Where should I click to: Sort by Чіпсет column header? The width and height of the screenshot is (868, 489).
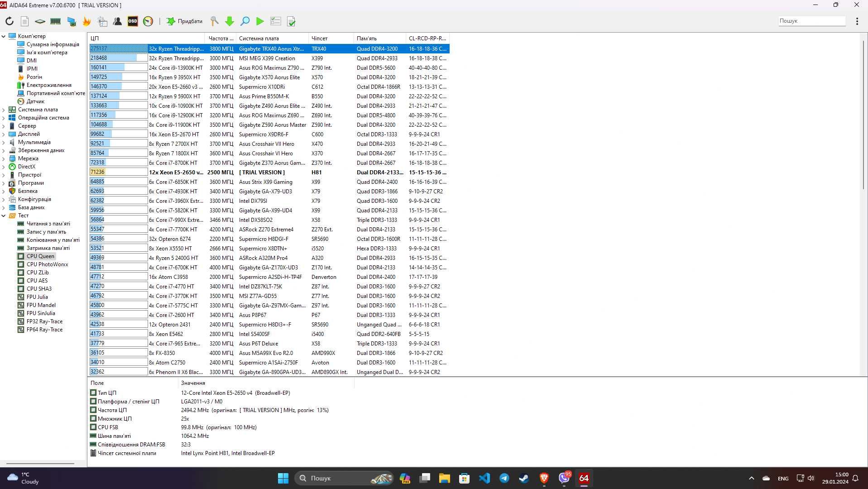point(331,38)
